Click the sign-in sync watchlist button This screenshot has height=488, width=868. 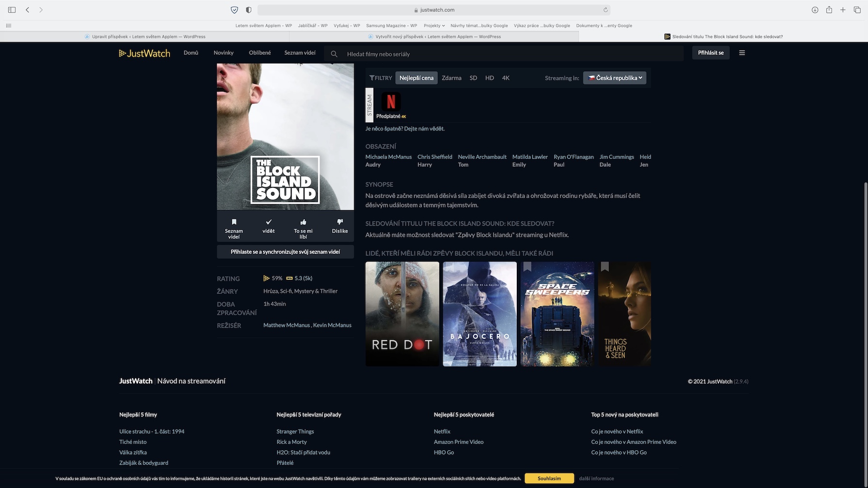(x=285, y=252)
